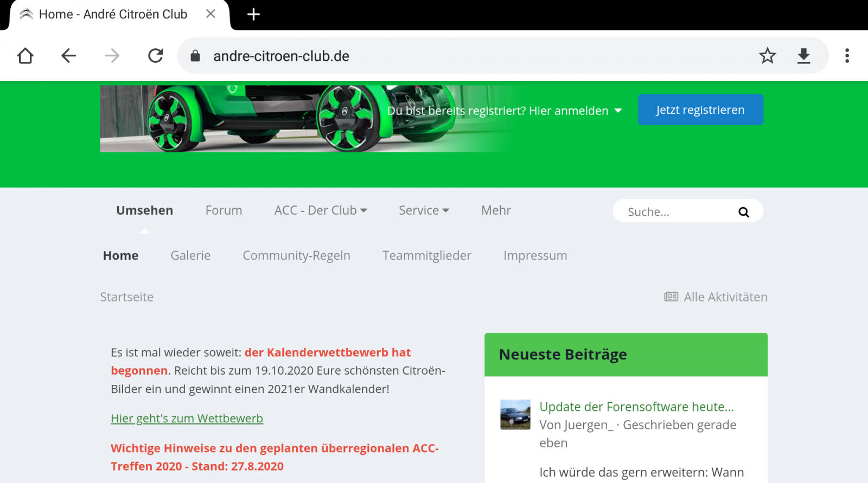View site security via lock icon
Screen dimensions: 868x483
195,56
